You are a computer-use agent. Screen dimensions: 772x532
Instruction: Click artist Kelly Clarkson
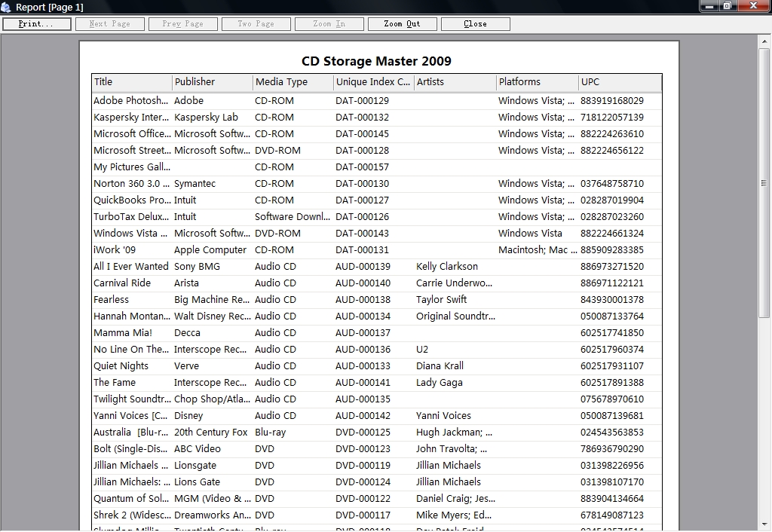pos(446,267)
